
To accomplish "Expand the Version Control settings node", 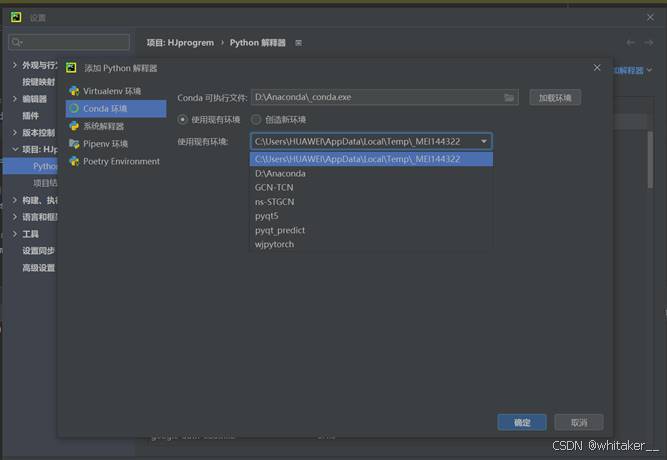I will (x=15, y=132).
